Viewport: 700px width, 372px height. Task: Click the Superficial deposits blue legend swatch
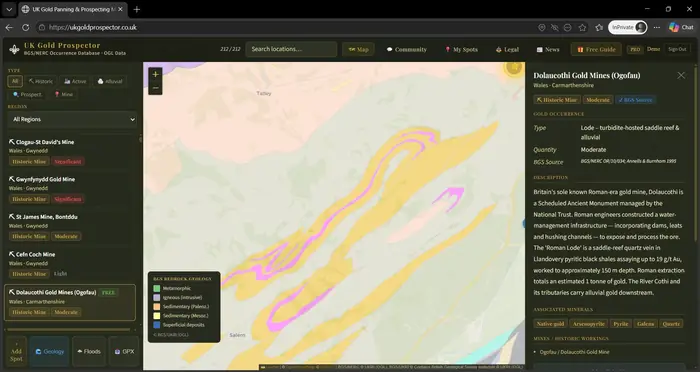pyautogui.click(x=156, y=325)
